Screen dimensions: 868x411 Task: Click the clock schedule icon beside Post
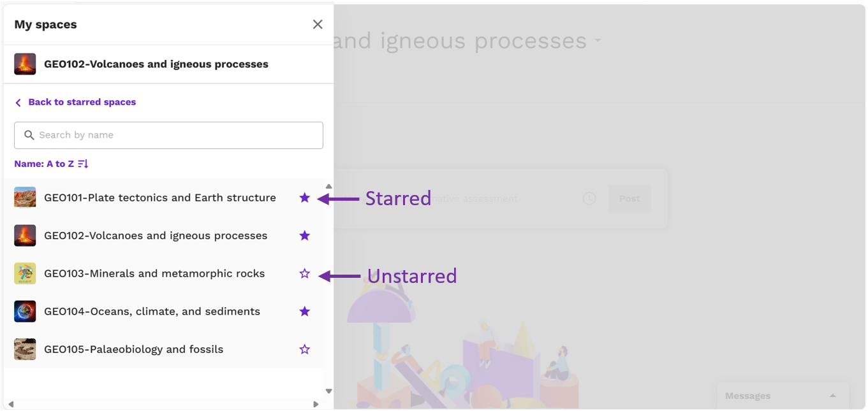[589, 198]
